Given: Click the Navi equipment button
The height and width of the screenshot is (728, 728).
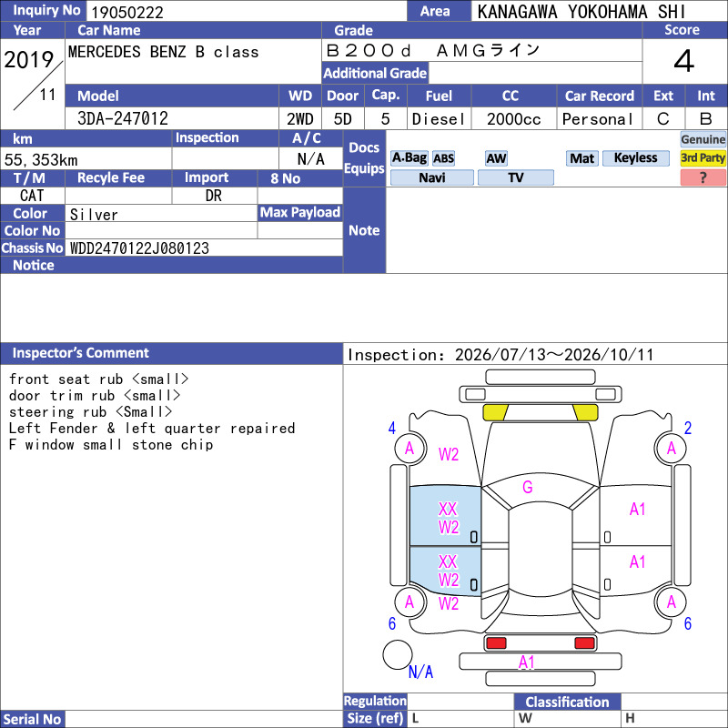Looking at the screenshot, I should [431, 177].
